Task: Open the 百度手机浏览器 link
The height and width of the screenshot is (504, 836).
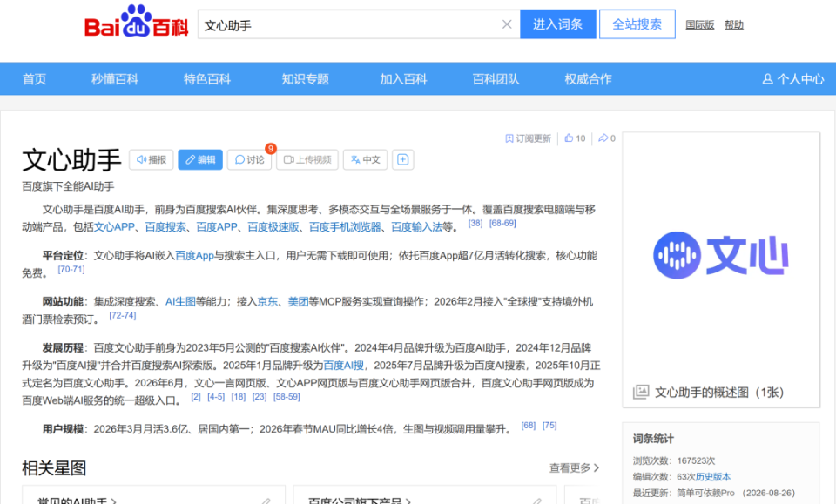Action: click(346, 227)
